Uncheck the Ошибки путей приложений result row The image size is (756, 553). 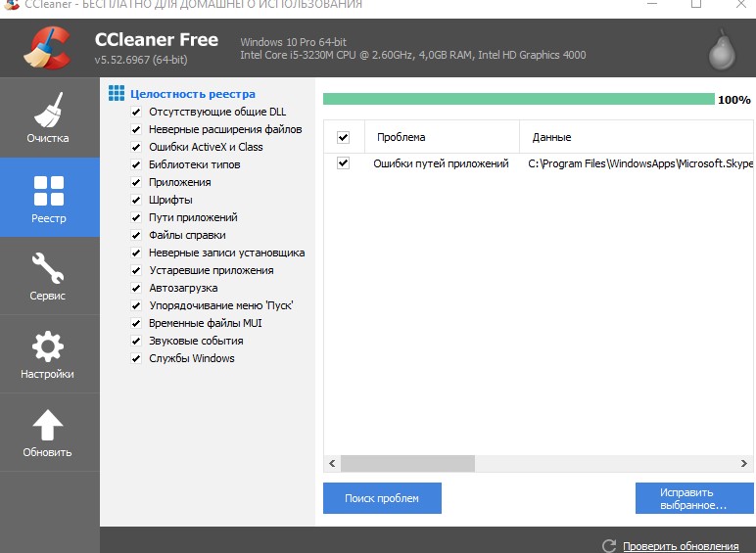pyautogui.click(x=343, y=163)
